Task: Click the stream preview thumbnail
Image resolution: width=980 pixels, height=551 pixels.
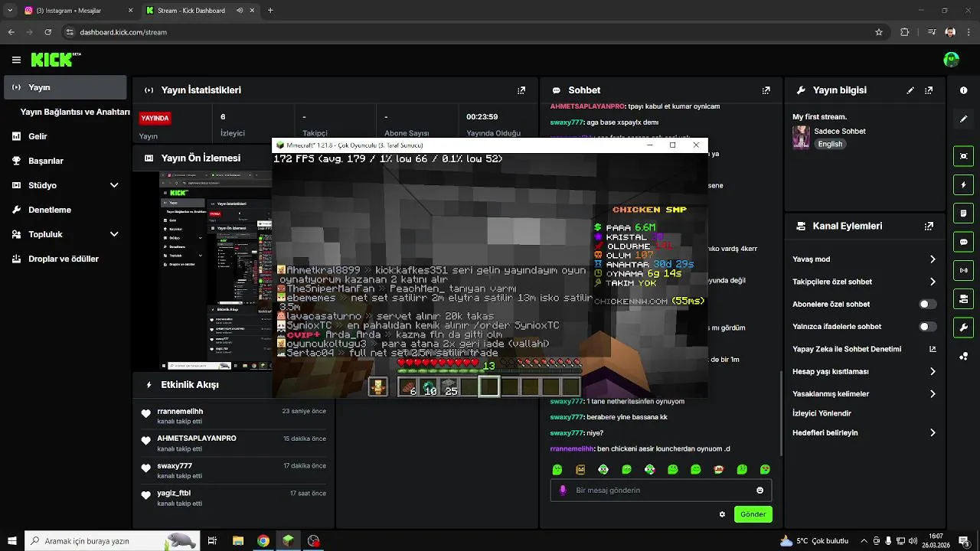Action: 216,272
